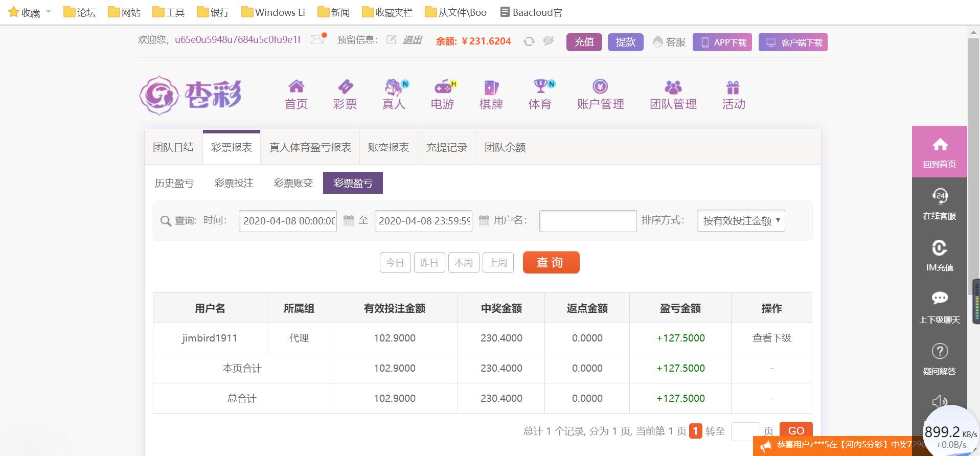Click the 用户名 input field
980x456 pixels.
588,221
